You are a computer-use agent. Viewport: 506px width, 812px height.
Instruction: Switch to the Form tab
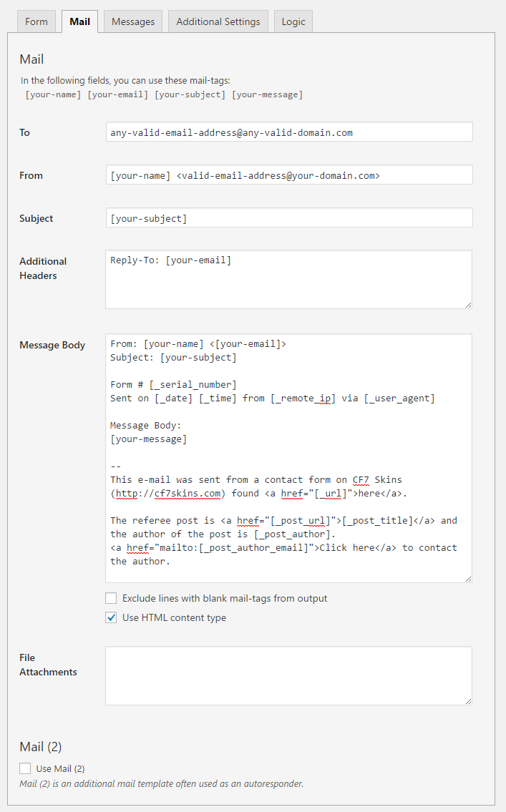tap(37, 21)
